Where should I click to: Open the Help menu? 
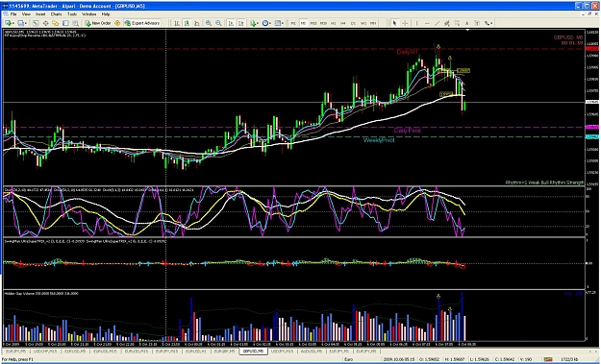coord(106,14)
